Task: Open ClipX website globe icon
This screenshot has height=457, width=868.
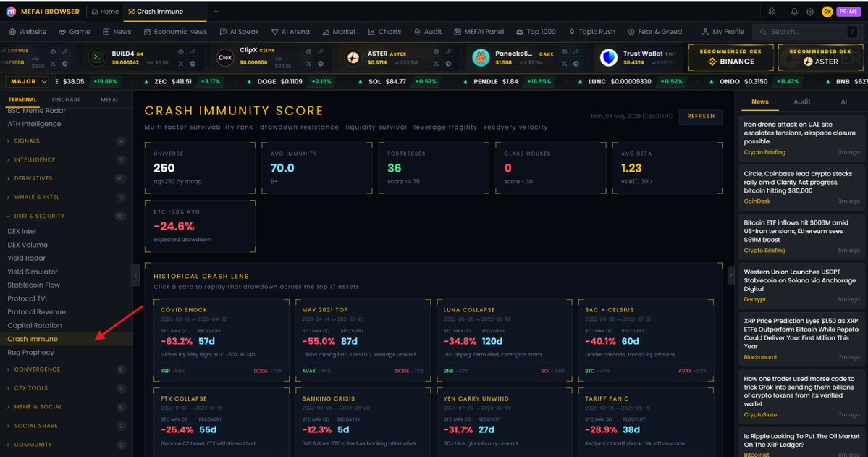Action: click(x=308, y=52)
